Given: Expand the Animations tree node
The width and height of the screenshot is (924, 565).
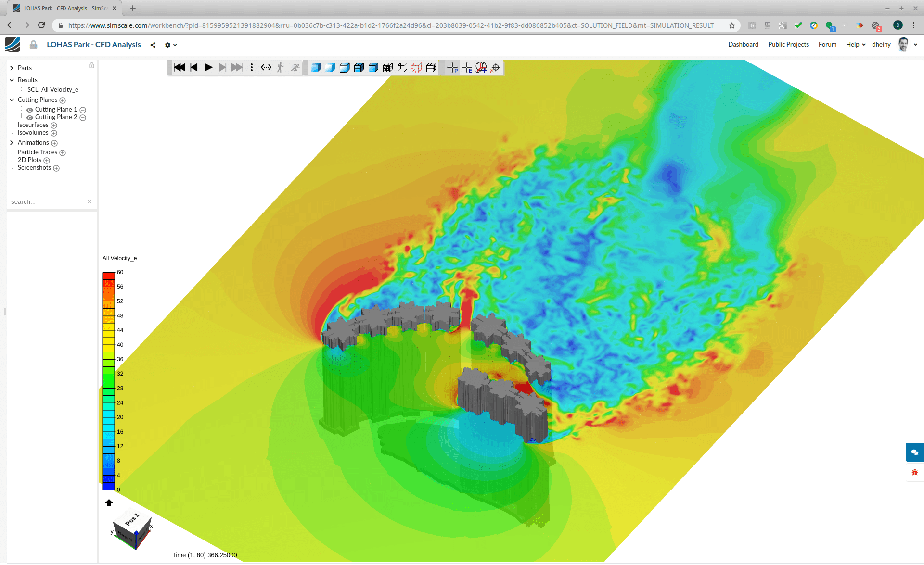Looking at the screenshot, I should 12,142.
